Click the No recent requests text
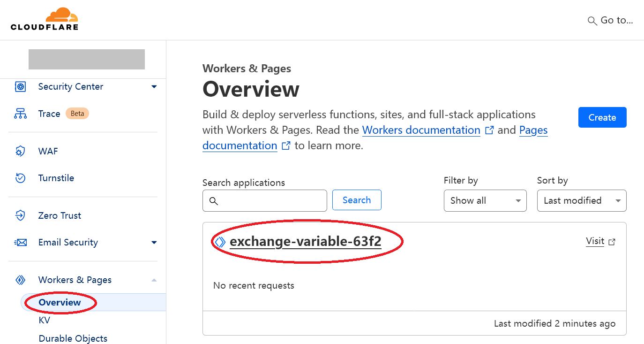 pyautogui.click(x=254, y=285)
